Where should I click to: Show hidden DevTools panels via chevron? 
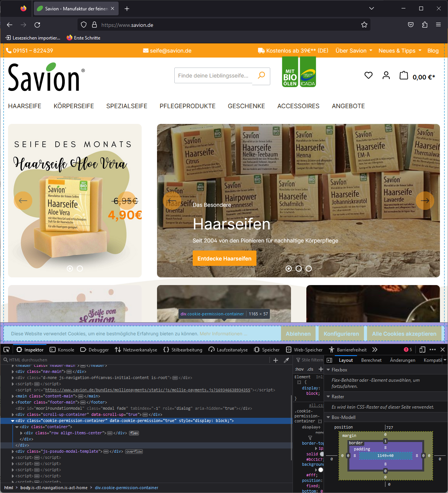tap(375, 350)
